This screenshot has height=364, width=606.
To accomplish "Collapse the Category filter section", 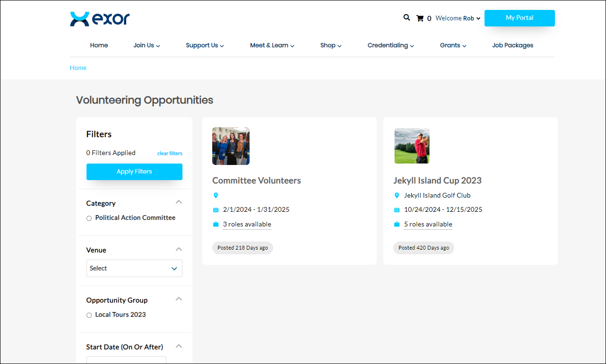I will [x=179, y=202].
